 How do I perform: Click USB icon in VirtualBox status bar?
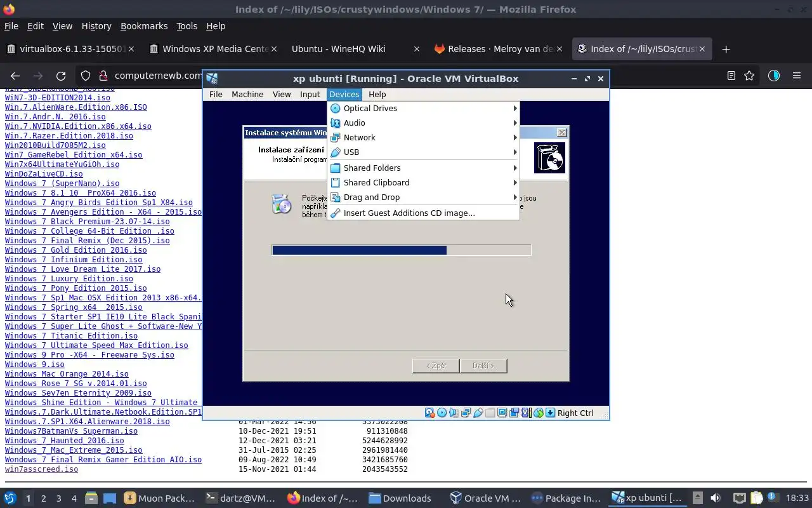[478, 413]
